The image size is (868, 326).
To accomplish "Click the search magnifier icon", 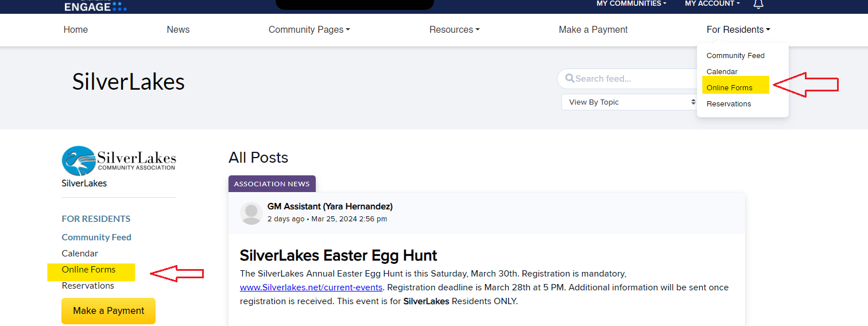I will point(569,78).
